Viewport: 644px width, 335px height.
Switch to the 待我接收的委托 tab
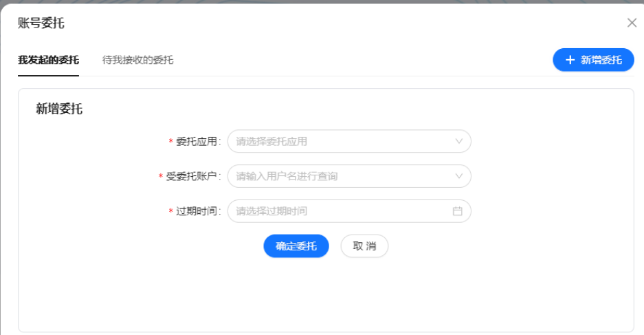137,60
